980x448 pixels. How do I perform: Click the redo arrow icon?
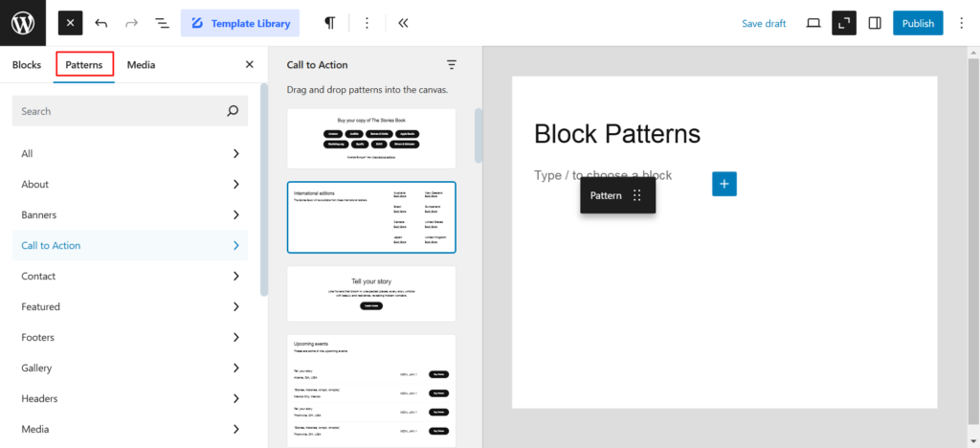point(131,23)
